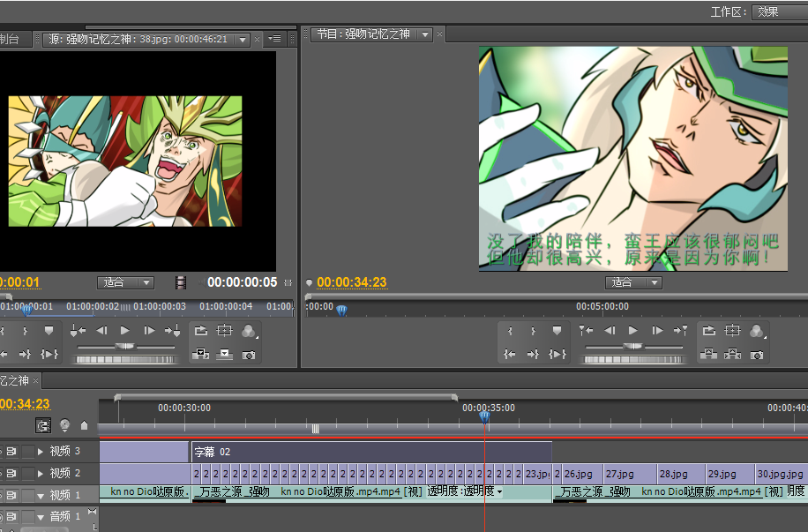
Task: Collapse the 音频 1 track
Action: (x=41, y=517)
